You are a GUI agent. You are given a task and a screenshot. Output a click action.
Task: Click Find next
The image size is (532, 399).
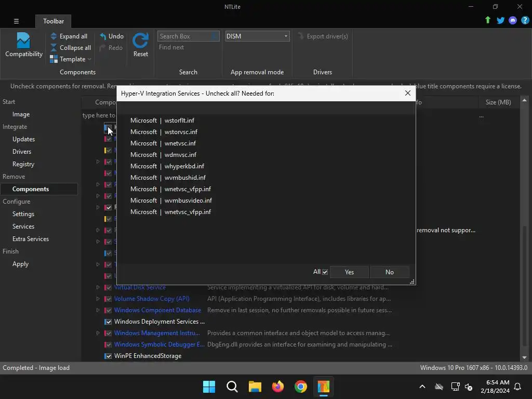click(171, 47)
